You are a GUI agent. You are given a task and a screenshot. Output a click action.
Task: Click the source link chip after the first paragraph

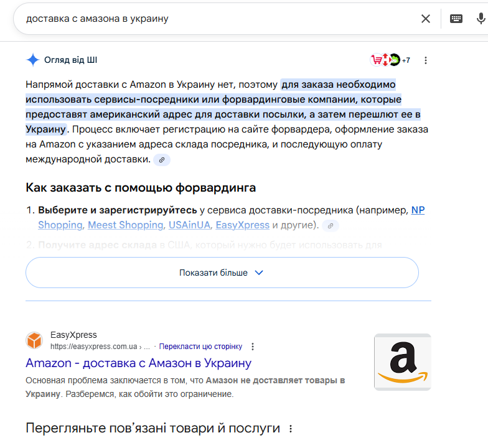point(162,160)
